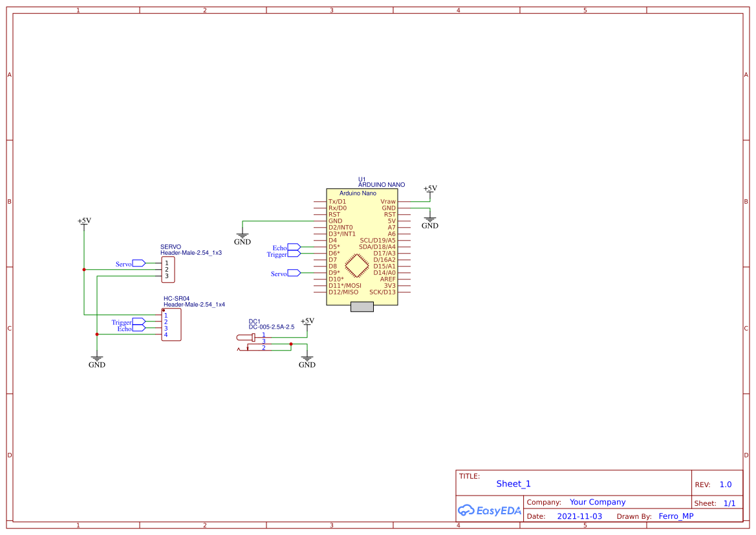Click the Sheet_1 title in the title block

point(513,483)
